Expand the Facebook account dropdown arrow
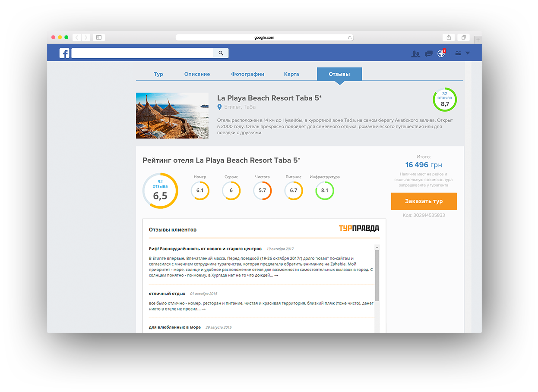 [468, 53]
